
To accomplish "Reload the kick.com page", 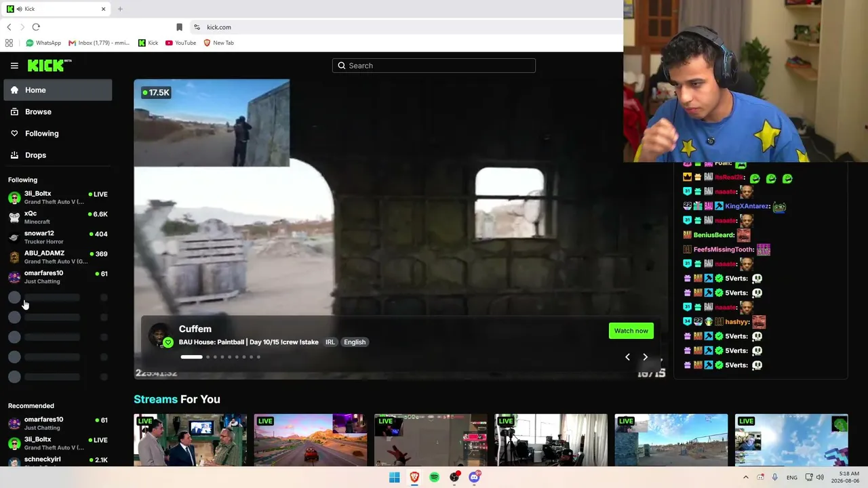I will pos(36,27).
